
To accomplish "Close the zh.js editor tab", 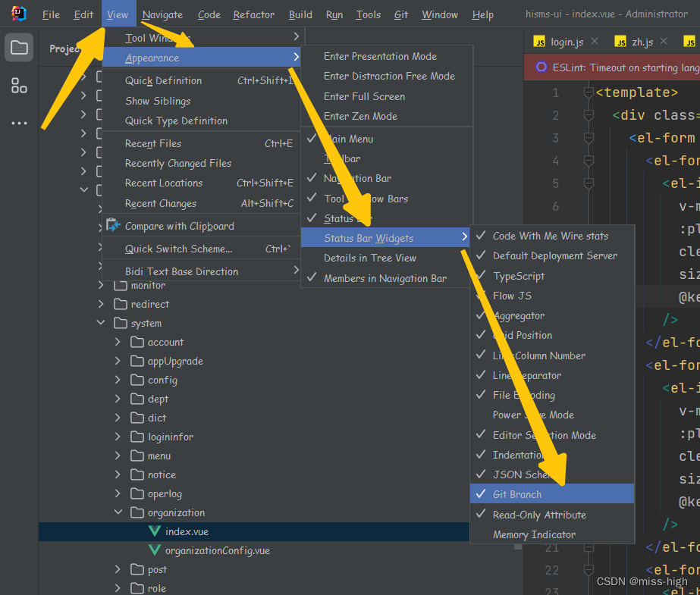I will 664,41.
